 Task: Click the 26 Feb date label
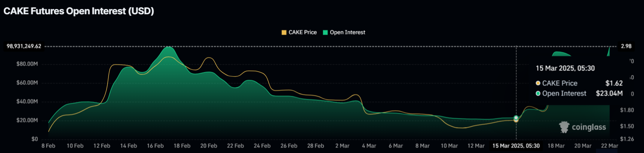pyautogui.click(x=289, y=146)
